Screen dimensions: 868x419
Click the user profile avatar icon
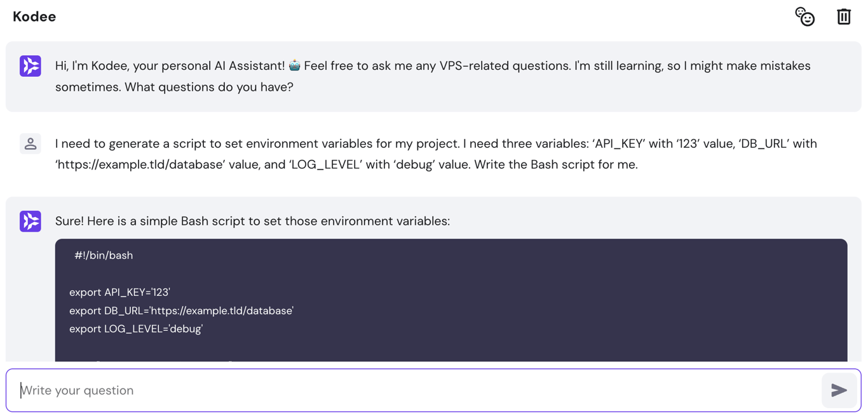click(x=30, y=143)
